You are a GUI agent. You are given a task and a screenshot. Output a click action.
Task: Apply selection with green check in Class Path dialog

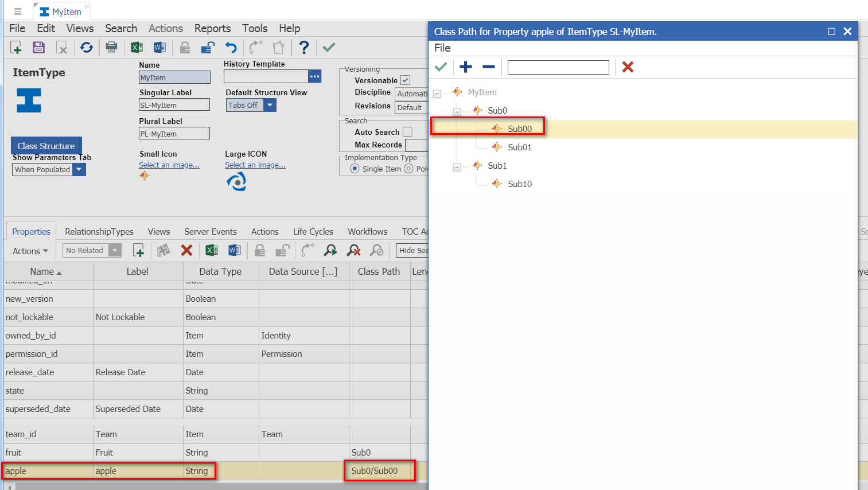tap(441, 67)
